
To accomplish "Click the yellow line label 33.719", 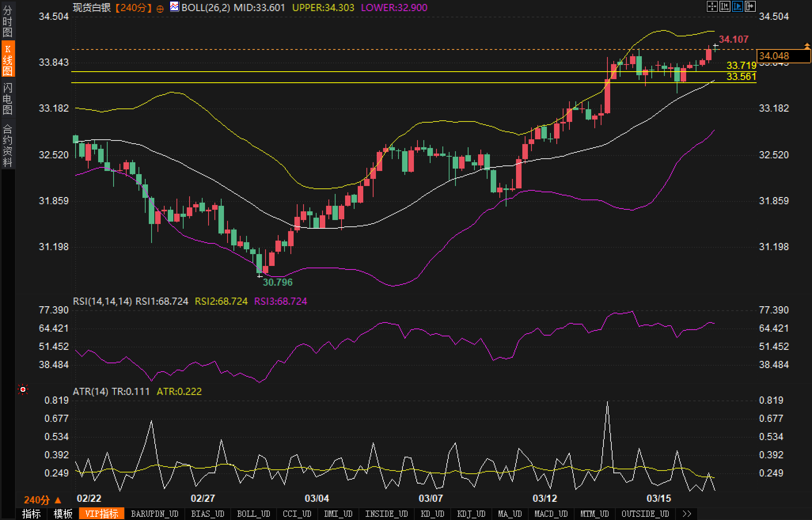I will point(742,65).
